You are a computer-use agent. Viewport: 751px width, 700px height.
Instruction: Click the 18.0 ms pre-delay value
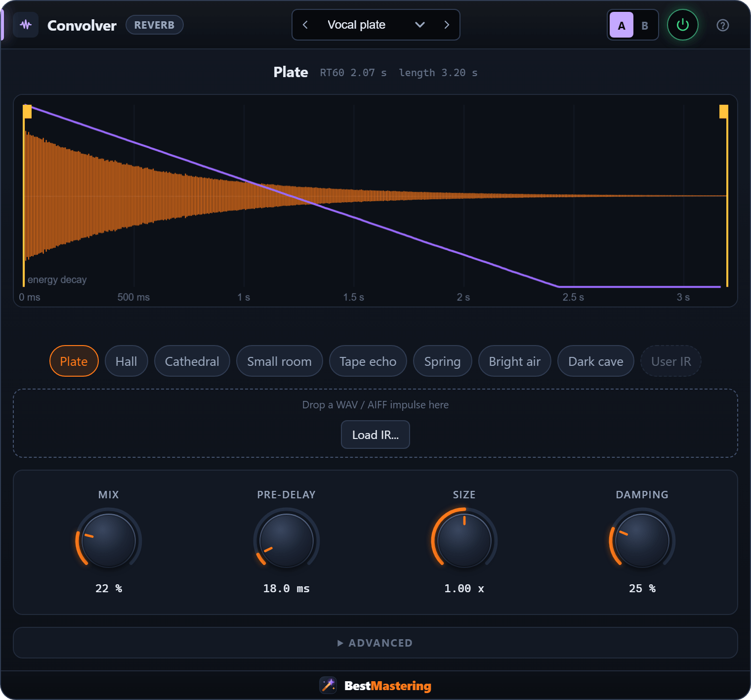click(287, 588)
